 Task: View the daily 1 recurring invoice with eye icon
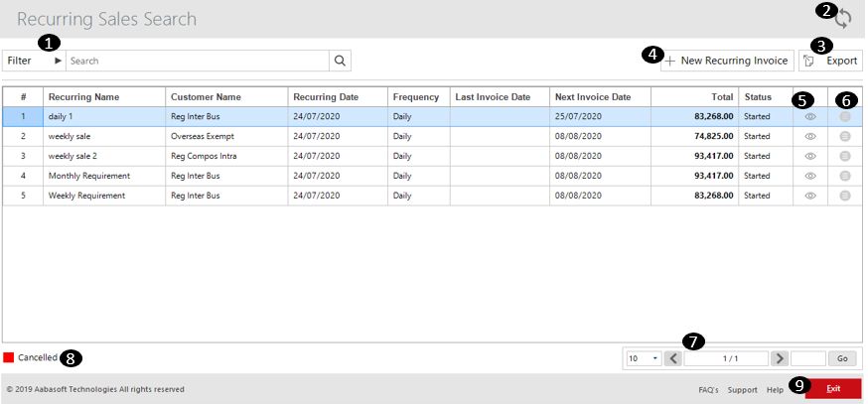pos(810,117)
